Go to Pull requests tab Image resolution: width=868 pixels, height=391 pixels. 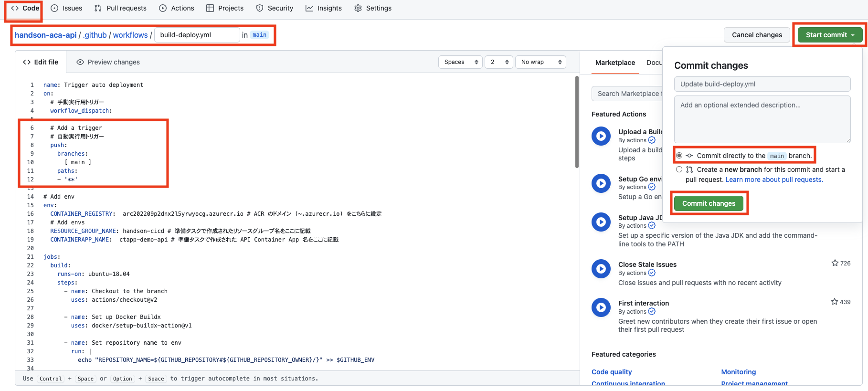pyautogui.click(x=120, y=8)
